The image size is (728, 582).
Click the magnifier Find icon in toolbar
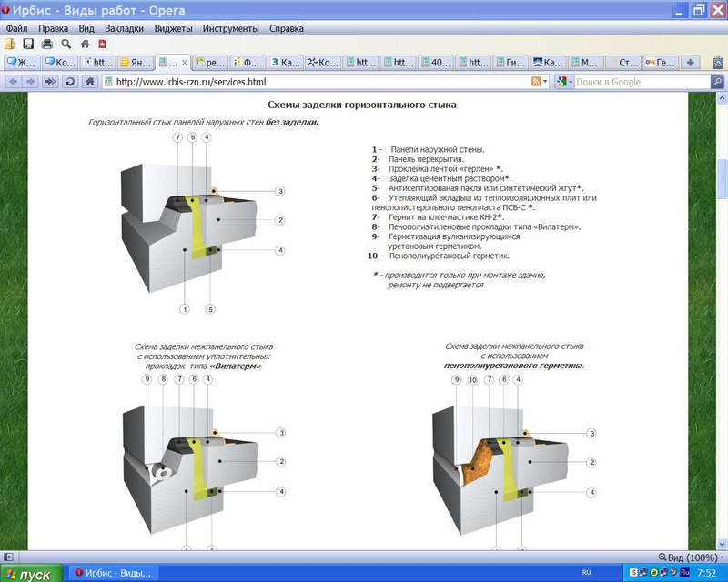66,44
